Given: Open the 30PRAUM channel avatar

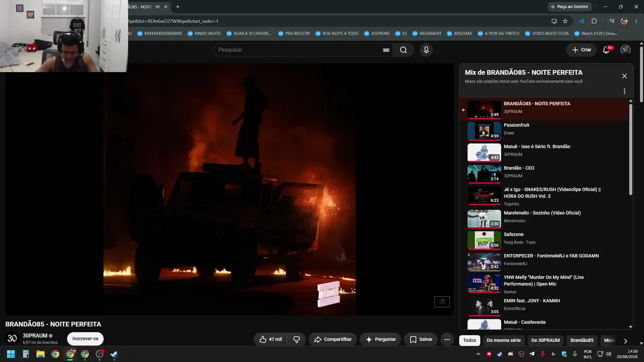Looking at the screenshot, I should (12, 338).
